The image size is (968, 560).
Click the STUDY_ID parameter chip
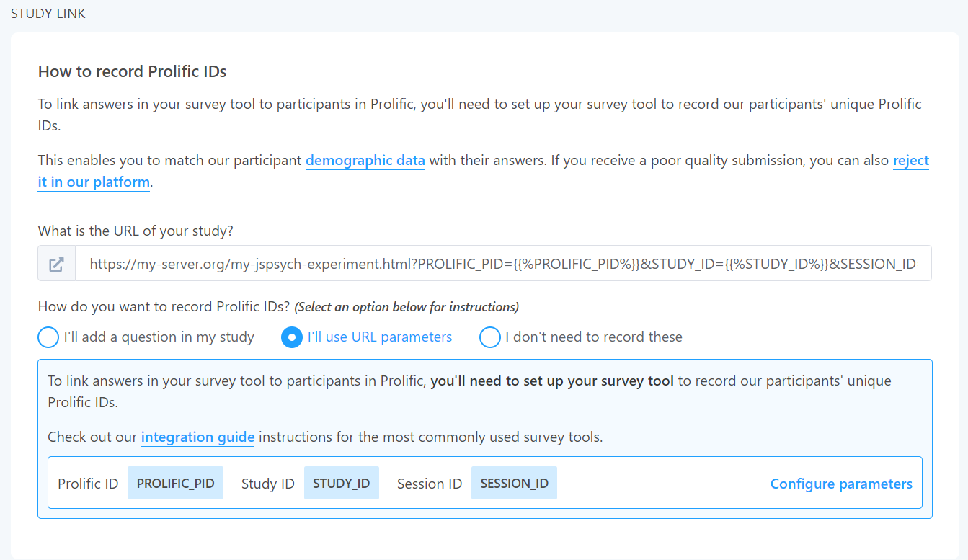[341, 484]
